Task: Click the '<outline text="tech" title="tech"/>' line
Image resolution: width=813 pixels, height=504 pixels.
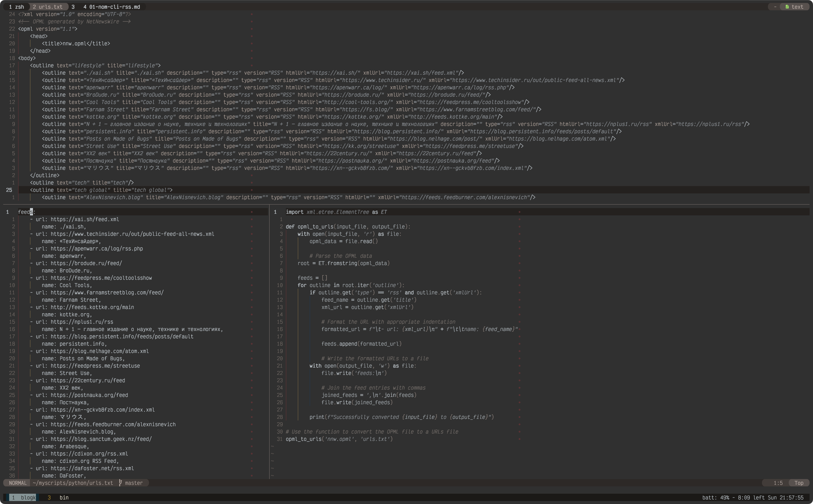Action: (82, 182)
